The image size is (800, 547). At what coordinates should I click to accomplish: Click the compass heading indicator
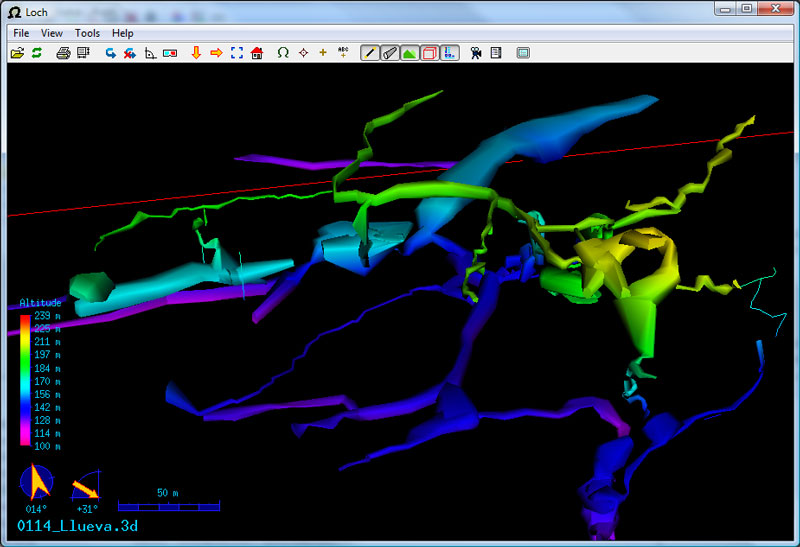point(36,482)
